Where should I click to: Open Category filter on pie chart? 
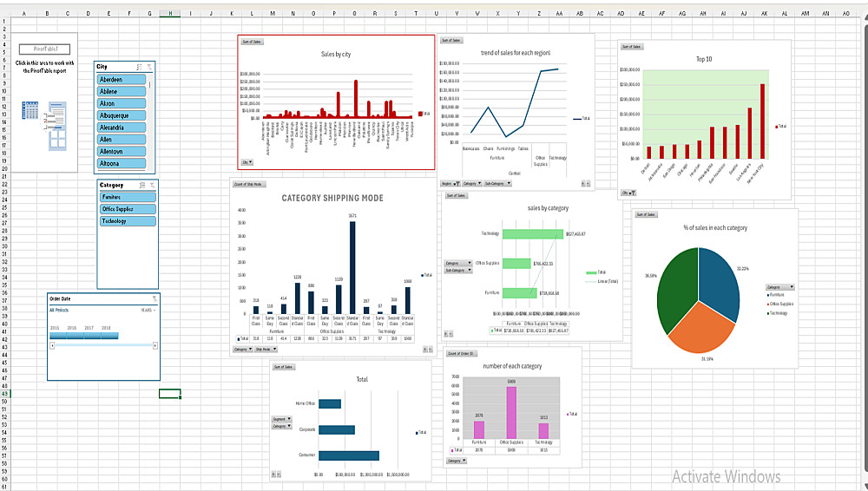coord(780,287)
